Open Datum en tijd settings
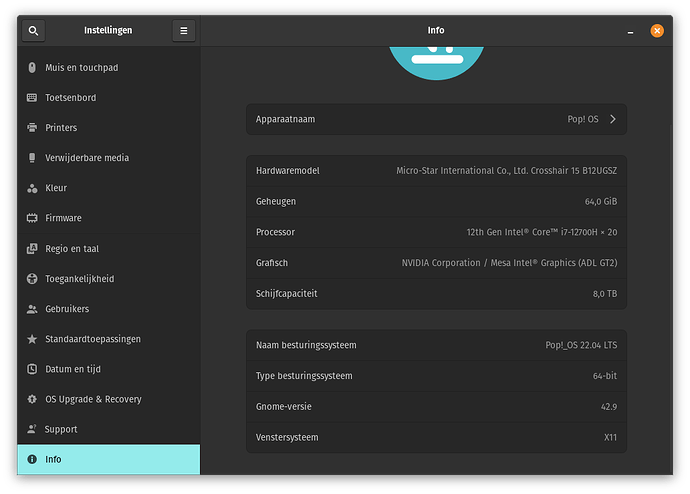This screenshot has width=690, height=494. click(x=109, y=369)
